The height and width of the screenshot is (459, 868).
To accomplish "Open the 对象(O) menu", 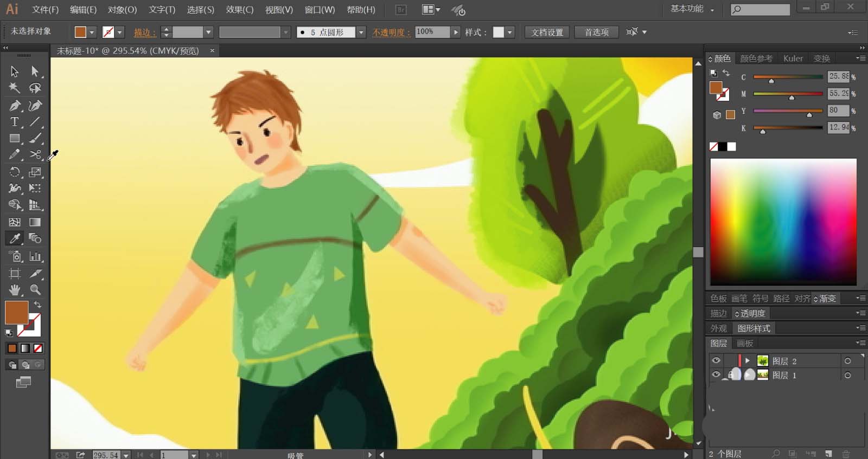I will (x=122, y=10).
